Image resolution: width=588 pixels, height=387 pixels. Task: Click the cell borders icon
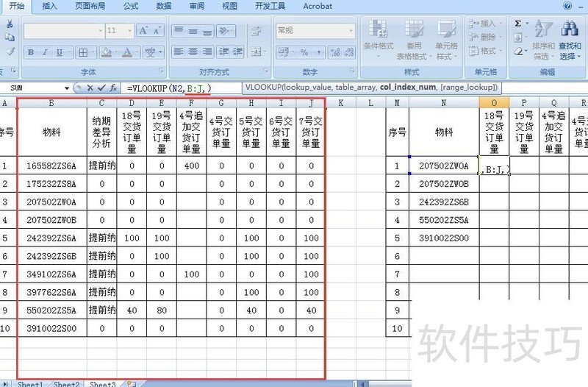83,52
